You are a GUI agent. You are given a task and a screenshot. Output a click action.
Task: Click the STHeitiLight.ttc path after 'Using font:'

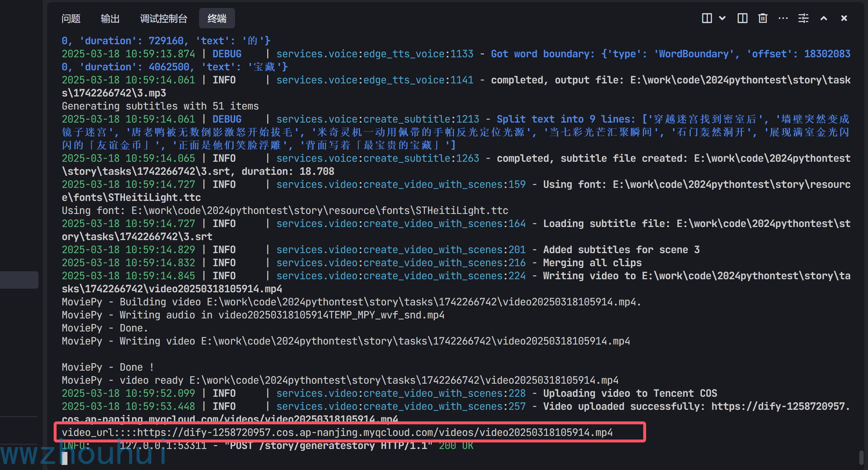[320, 211]
